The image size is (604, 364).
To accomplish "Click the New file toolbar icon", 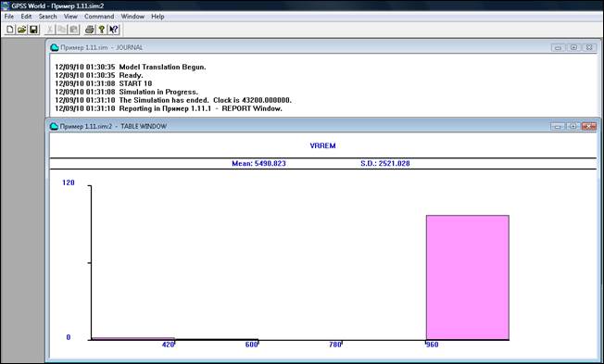I will coord(10,30).
